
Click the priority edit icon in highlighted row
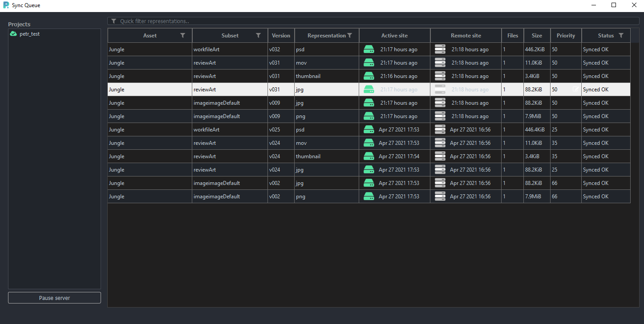[575, 90]
